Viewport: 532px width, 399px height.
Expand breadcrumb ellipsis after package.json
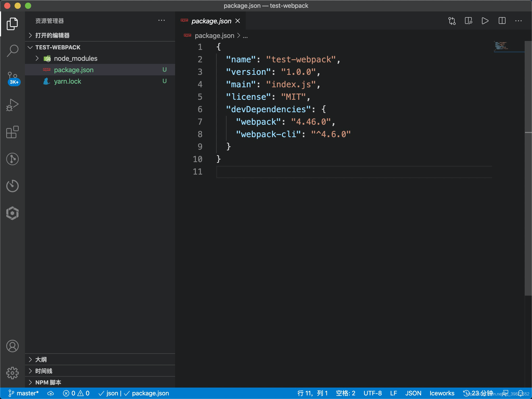point(245,36)
